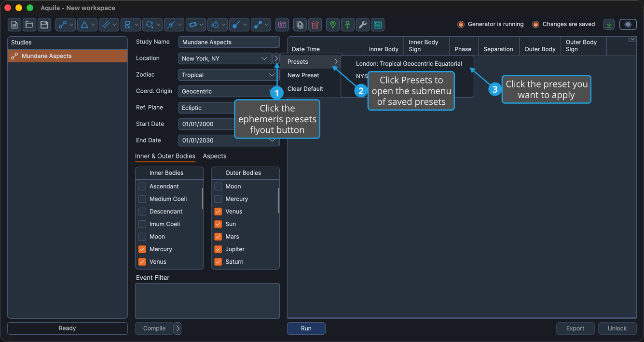Image resolution: width=644 pixels, height=342 pixels.
Task: Click the Run button
Action: [306, 328]
